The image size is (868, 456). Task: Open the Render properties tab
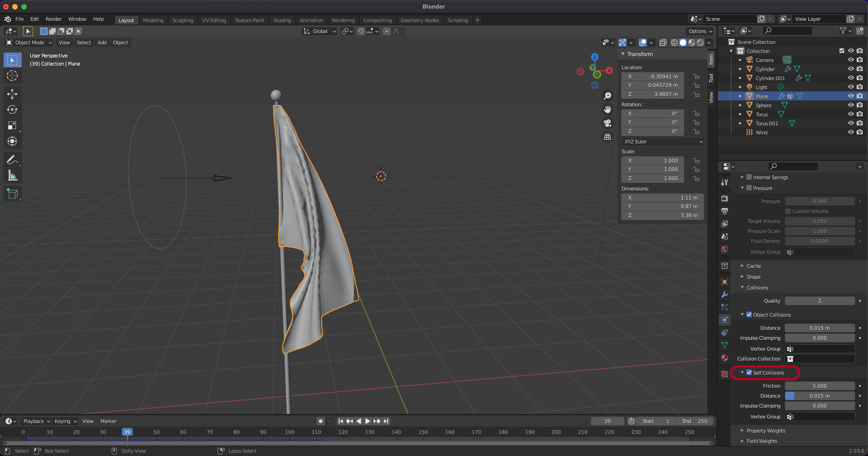(x=725, y=199)
